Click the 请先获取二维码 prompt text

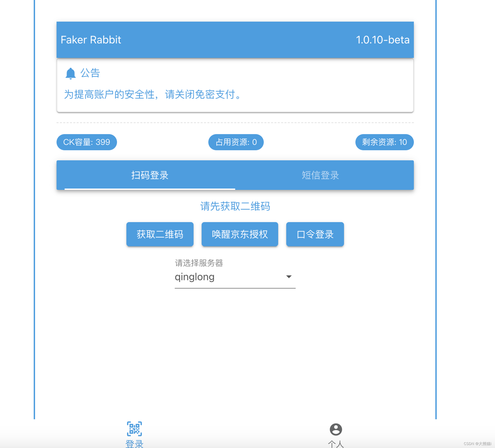235,206
